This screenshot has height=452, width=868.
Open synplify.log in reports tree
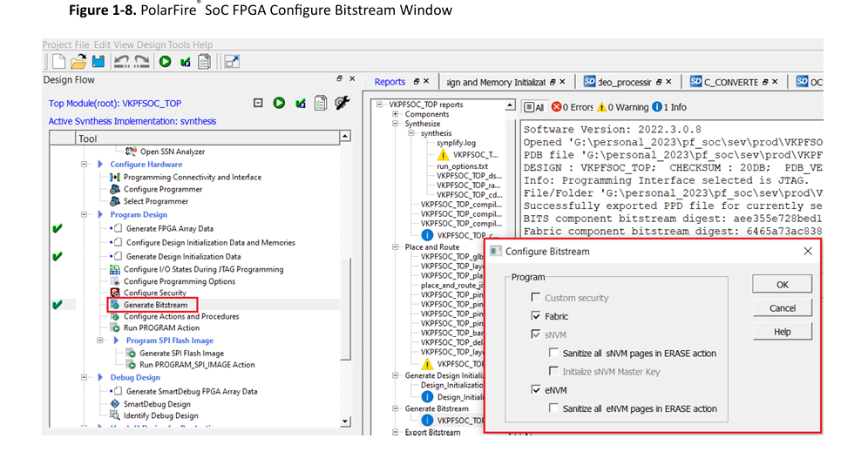point(456,143)
